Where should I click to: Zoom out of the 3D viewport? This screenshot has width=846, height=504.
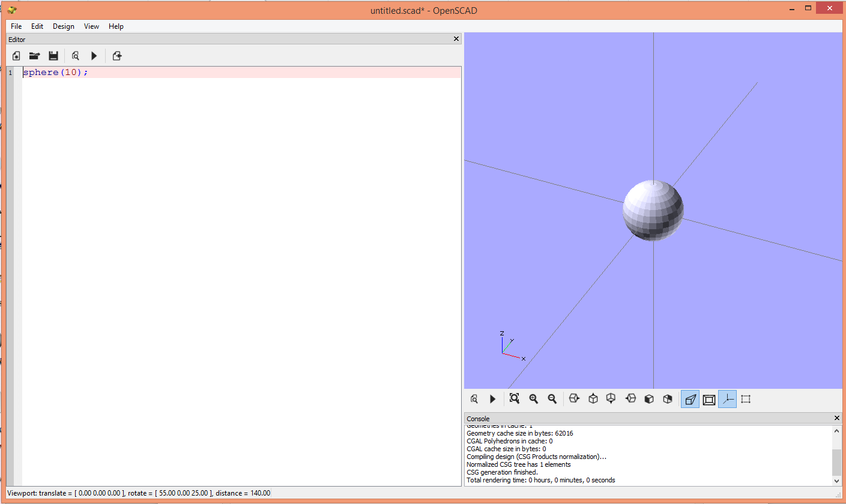[552, 398]
